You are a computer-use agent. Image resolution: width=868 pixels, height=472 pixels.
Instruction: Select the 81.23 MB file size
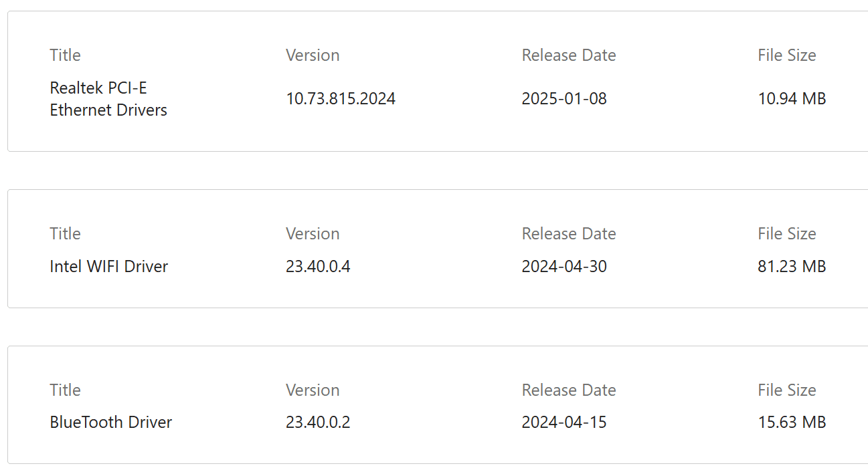(792, 267)
